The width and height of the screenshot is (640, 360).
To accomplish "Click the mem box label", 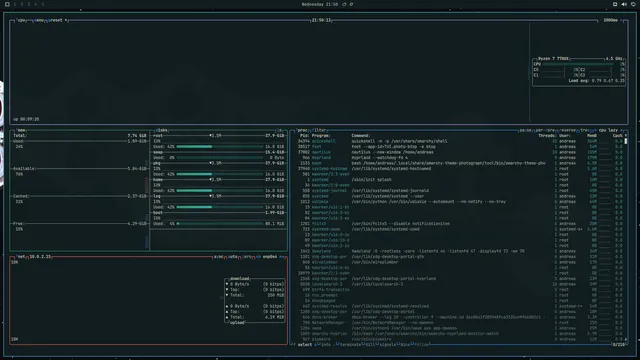I will point(21,130).
